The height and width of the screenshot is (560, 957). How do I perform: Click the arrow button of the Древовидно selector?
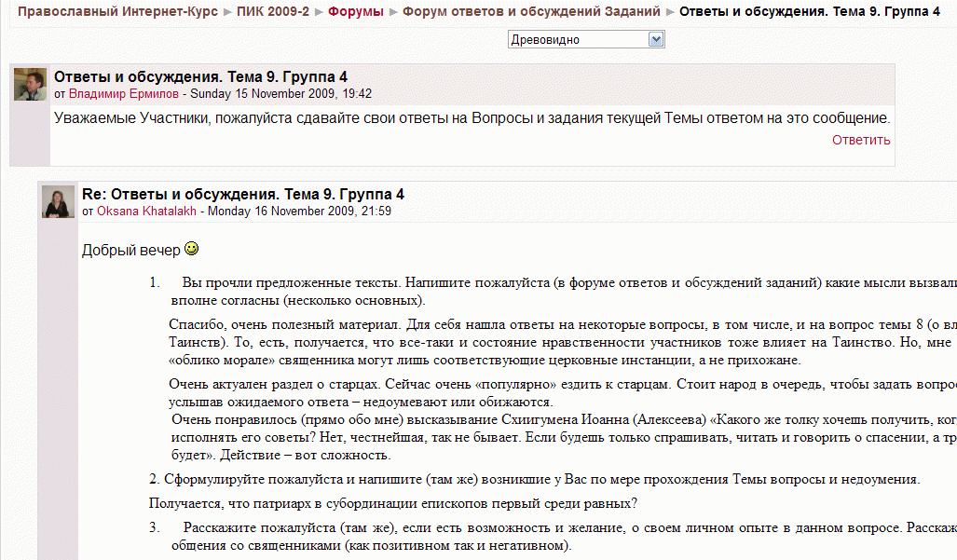pos(656,39)
